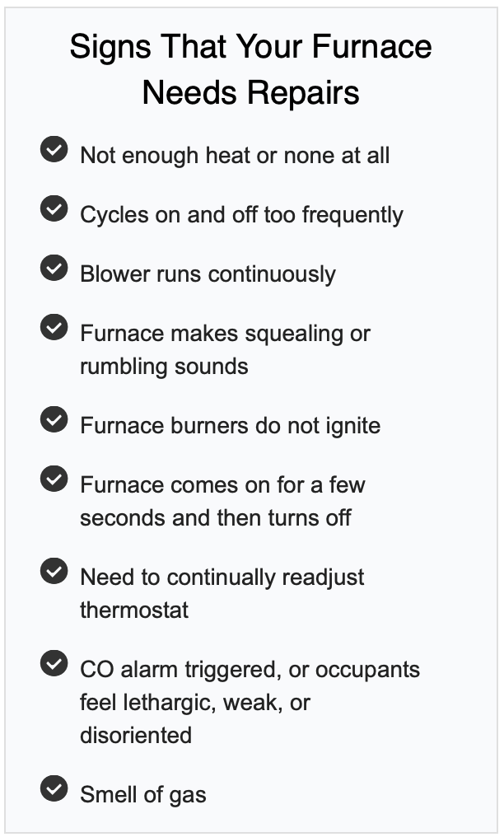Click checkmark icon next to 'squealing or rumbling sounds'

pos(54,327)
